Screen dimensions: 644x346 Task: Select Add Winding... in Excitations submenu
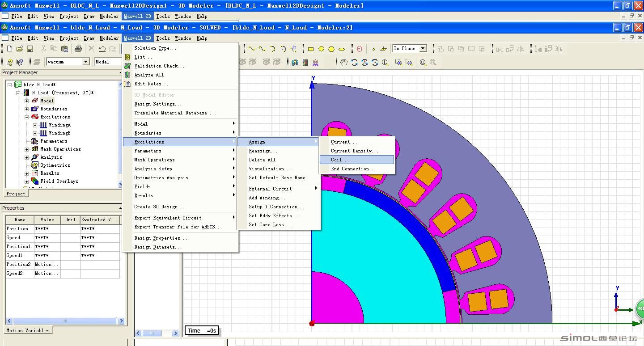tap(279, 198)
